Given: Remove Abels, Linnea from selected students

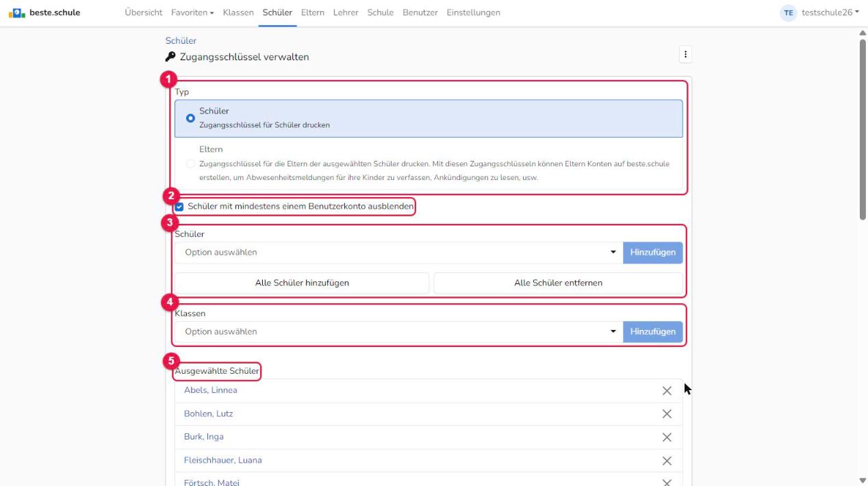Looking at the screenshot, I should pyautogui.click(x=667, y=391).
